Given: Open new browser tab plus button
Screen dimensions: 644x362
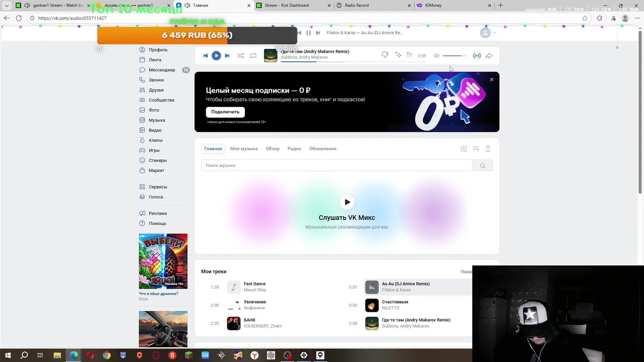Looking at the screenshot, I should (500, 6).
